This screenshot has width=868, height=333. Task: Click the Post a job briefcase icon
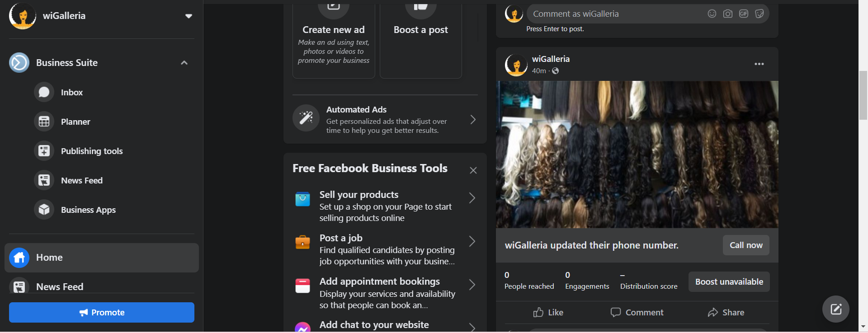click(x=302, y=242)
